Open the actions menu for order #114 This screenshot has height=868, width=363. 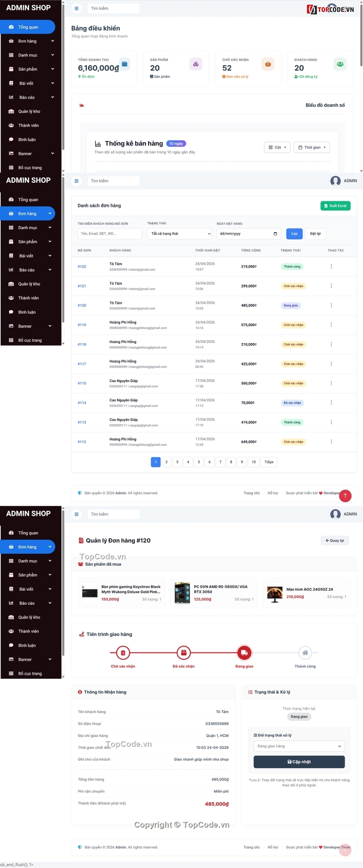pos(331,402)
